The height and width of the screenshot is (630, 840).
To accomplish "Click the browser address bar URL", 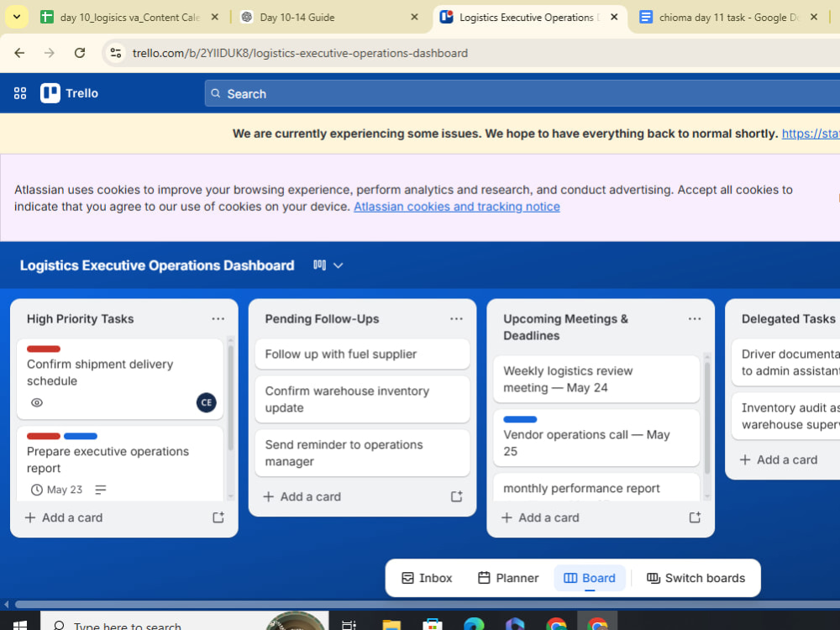I will point(300,53).
